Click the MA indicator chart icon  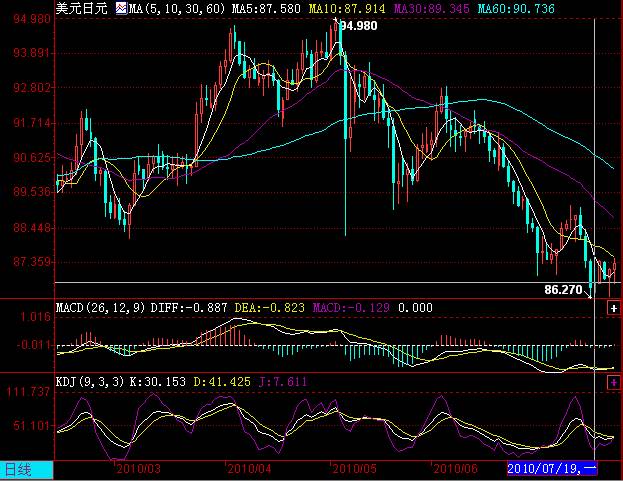[122, 8]
